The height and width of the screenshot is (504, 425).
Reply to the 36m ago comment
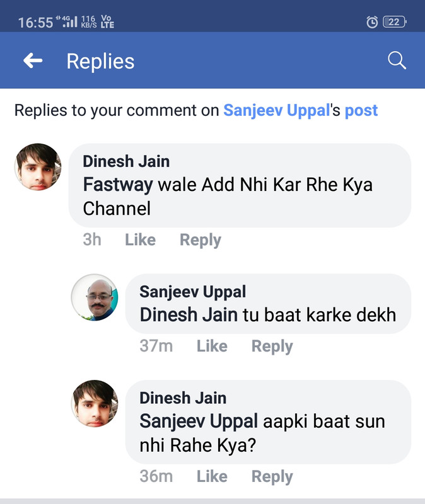tap(272, 477)
